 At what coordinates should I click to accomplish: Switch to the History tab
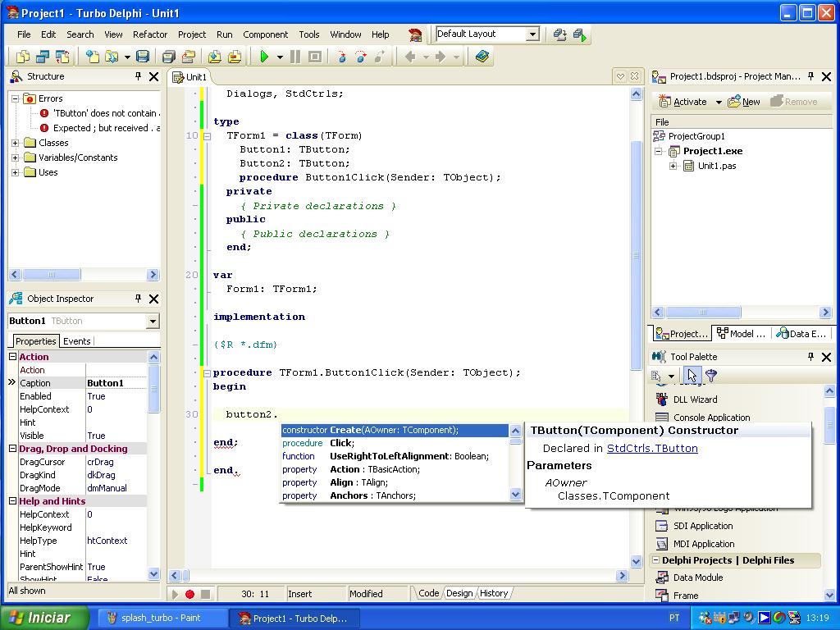tap(493, 593)
